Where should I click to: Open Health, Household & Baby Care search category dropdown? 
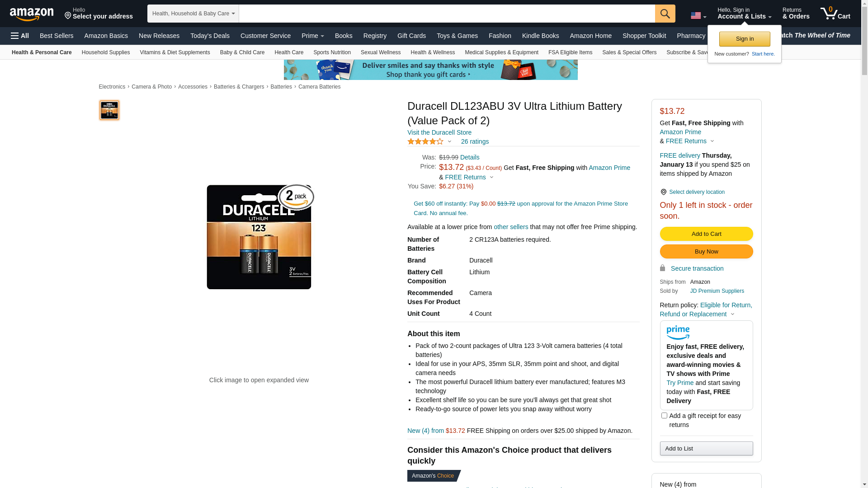(193, 14)
